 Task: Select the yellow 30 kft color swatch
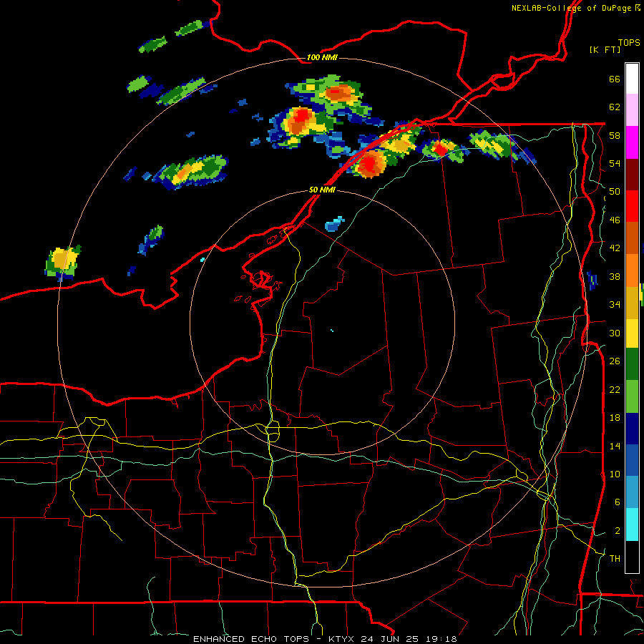click(632, 333)
